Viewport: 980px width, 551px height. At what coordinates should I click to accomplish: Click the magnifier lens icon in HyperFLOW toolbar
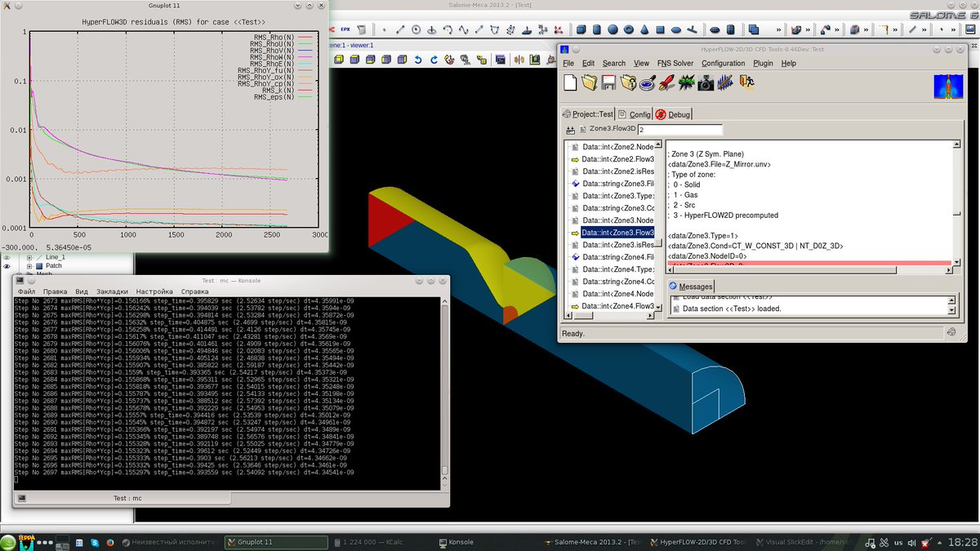pos(648,82)
